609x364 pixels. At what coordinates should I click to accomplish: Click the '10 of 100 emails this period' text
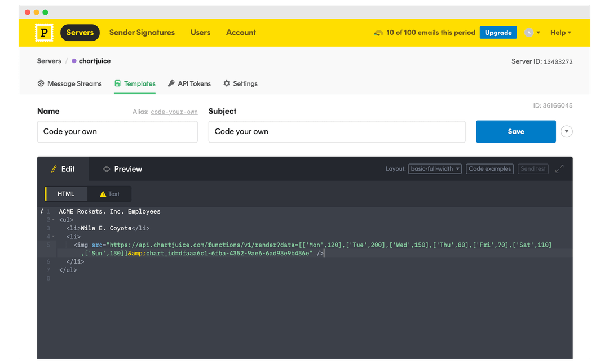click(431, 33)
